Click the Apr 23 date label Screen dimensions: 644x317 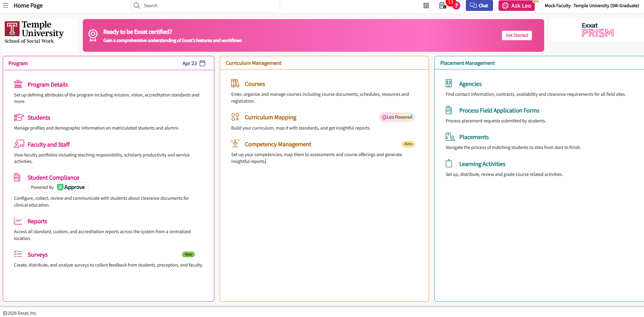point(189,63)
